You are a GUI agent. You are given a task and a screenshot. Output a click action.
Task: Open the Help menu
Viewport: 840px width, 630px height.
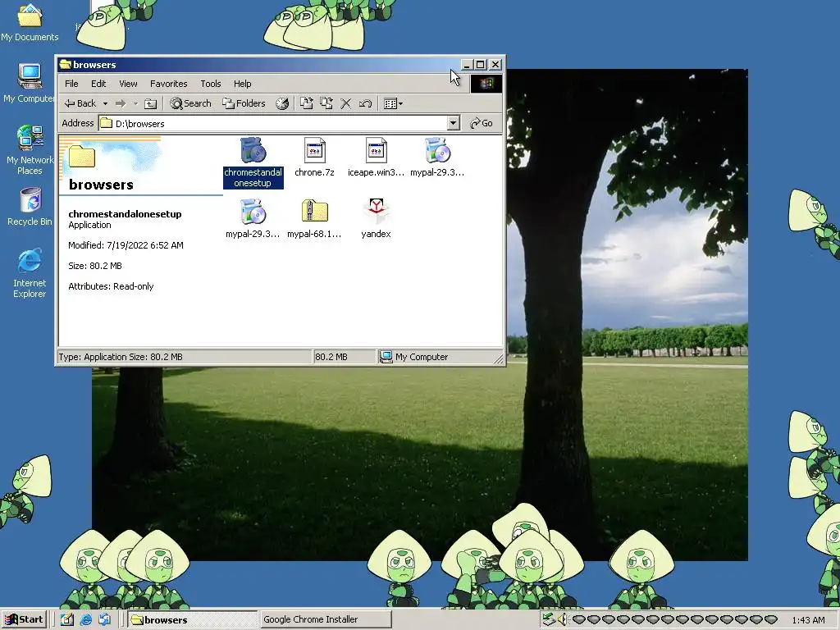(x=242, y=84)
